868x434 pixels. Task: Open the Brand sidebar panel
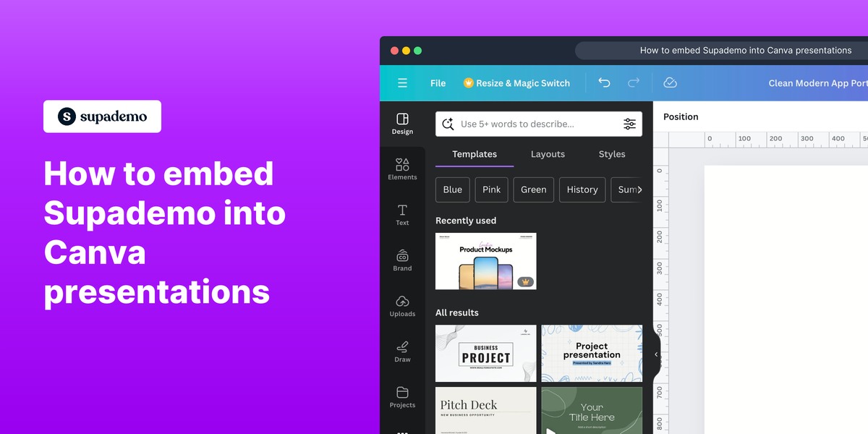pos(402,260)
